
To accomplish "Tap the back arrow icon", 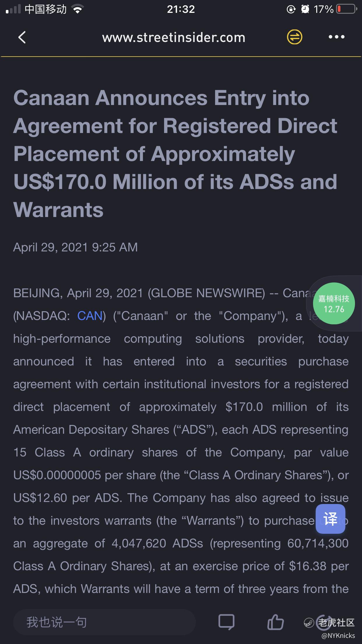I will pos(22,37).
